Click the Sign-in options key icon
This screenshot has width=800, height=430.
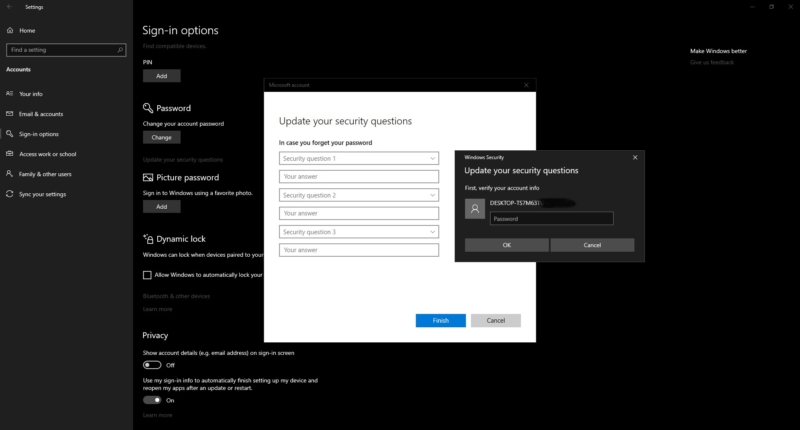(10, 134)
